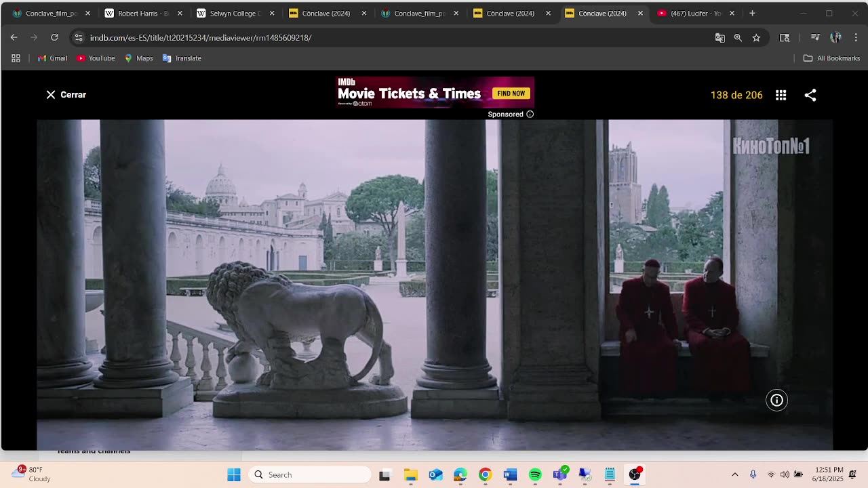This screenshot has height=488, width=868.
Task: Open the Chrome apps grid shortcut
Action: click(x=16, y=58)
